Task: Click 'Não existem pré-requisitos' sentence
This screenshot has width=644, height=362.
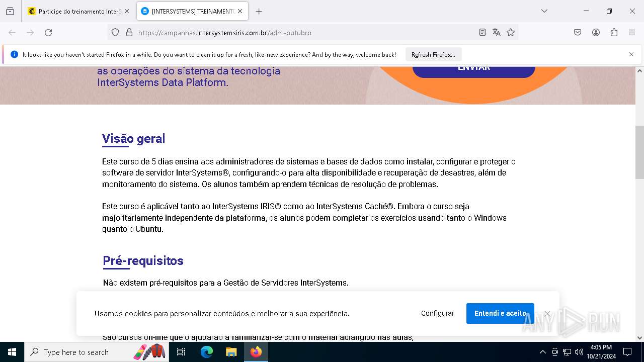Action: (225, 283)
